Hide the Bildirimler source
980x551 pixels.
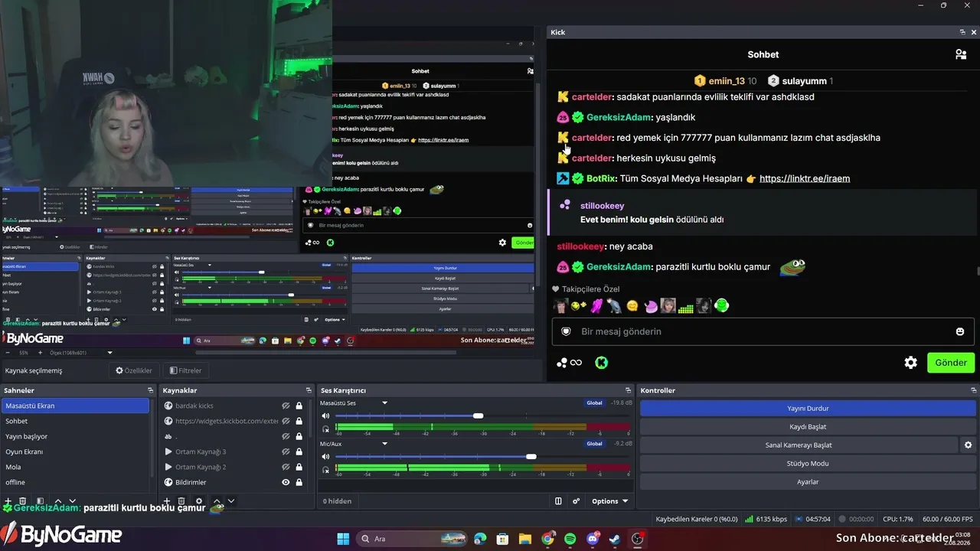286,482
